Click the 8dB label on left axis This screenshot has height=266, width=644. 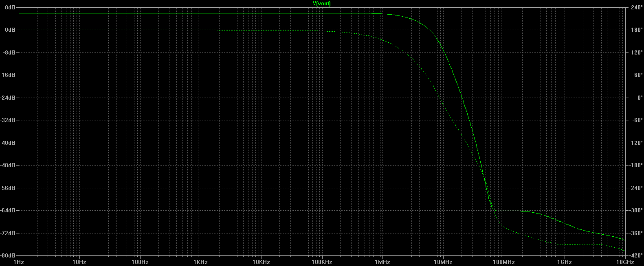pyautogui.click(x=10, y=7)
